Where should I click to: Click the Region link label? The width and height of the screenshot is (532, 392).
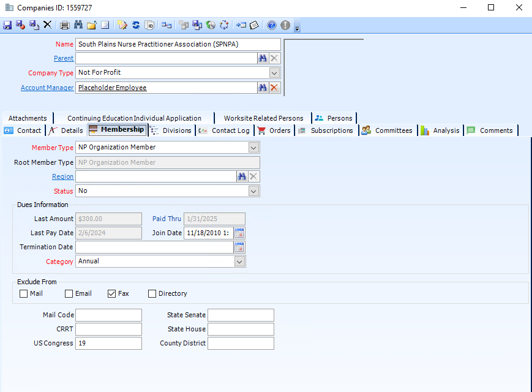pyautogui.click(x=63, y=176)
